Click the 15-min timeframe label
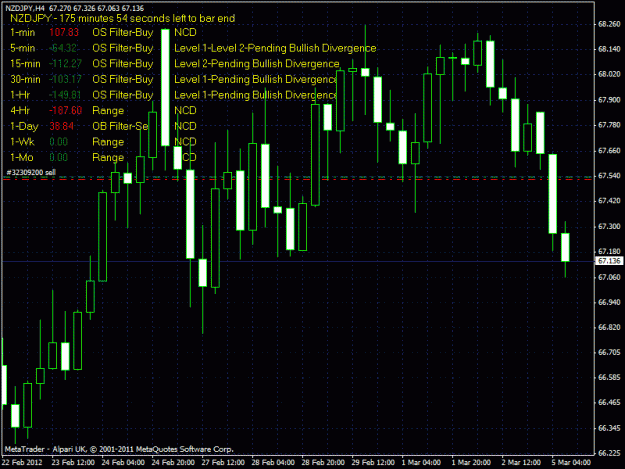This screenshot has width=625, height=469. (26, 64)
